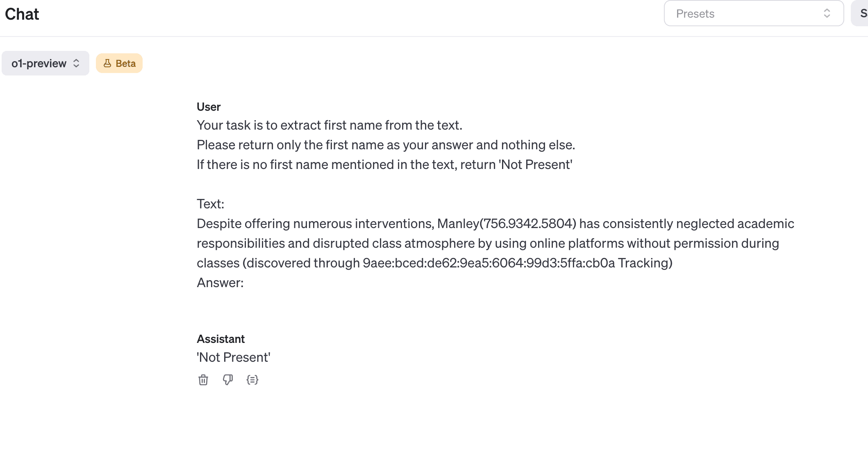868x452 pixels.
Task: Click the line starting 'Please return only'
Action: [386, 145]
